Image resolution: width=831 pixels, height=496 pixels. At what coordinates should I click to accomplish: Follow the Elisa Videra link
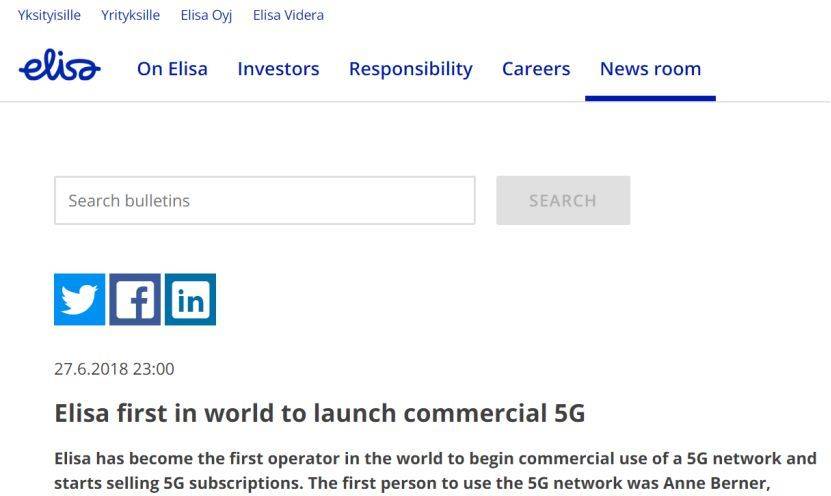point(288,15)
